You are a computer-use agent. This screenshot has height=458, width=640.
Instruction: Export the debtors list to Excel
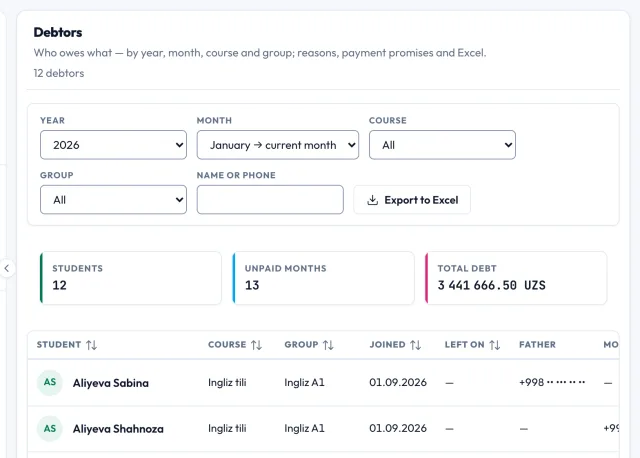[412, 200]
